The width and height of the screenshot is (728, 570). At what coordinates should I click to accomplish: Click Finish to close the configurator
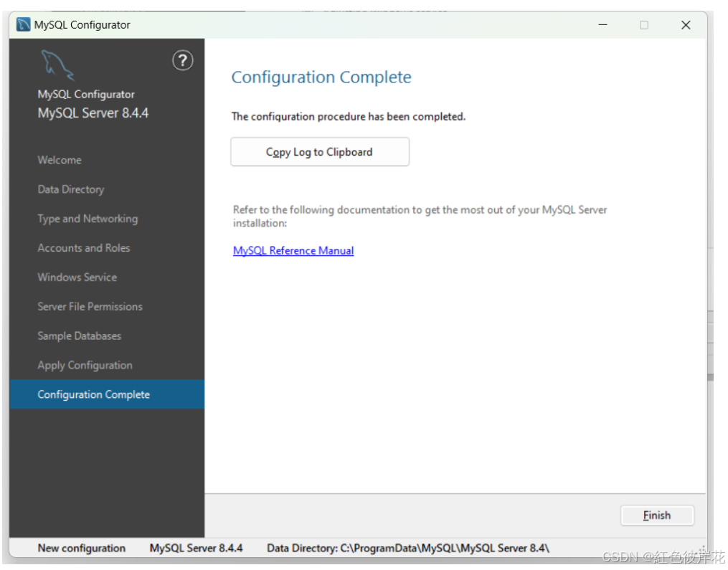coord(657,516)
